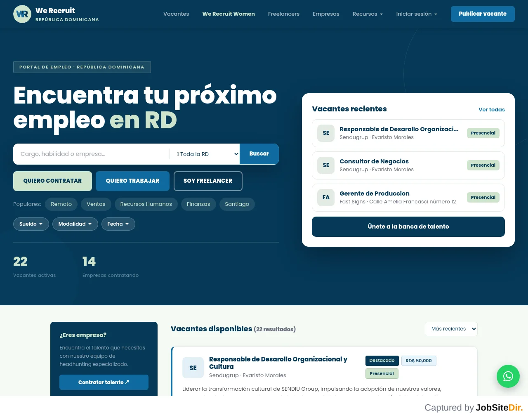Open the WhatsApp chat floating button

tap(508, 376)
